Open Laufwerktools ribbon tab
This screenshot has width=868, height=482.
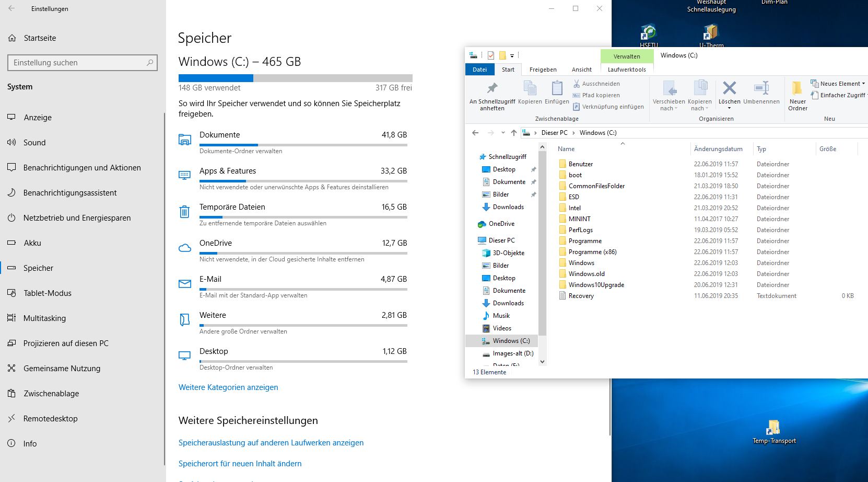coord(627,70)
